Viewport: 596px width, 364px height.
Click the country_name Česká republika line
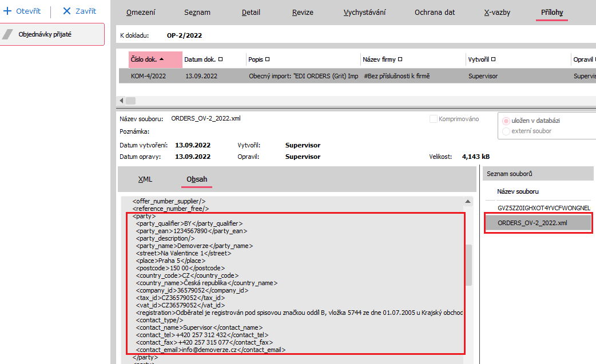click(x=207, y=283)
